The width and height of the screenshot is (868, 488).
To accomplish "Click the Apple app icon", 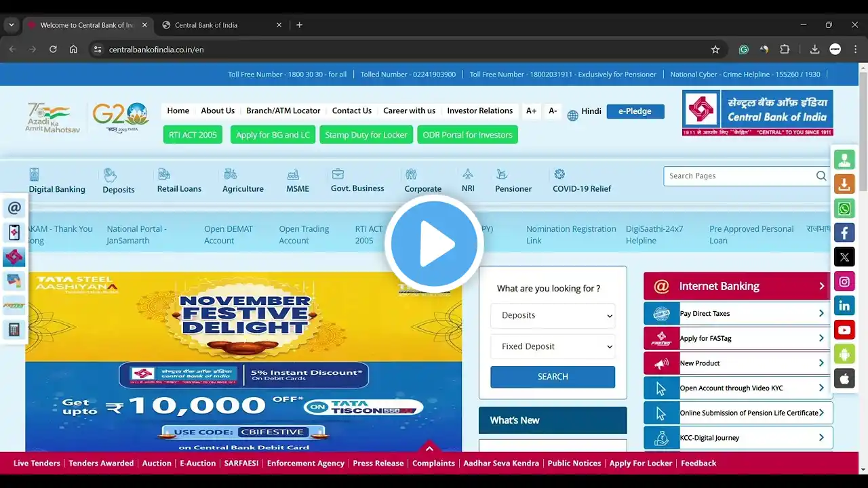I will pyautogui.click(x=844, y=378).
